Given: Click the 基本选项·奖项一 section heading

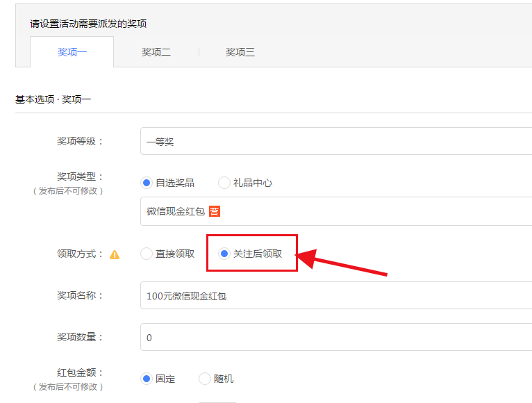Looking at the screenshot, I should (53, 99).
